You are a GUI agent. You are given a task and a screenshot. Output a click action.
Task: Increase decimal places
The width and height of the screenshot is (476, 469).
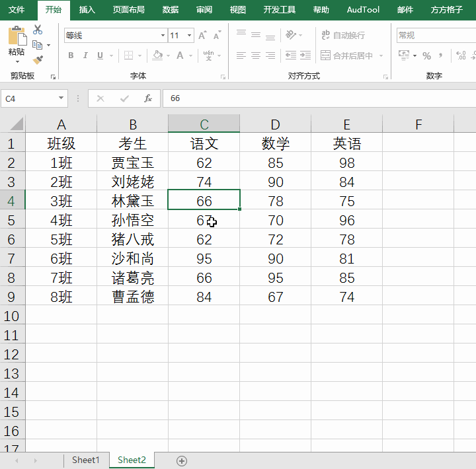tap(461, 55)
